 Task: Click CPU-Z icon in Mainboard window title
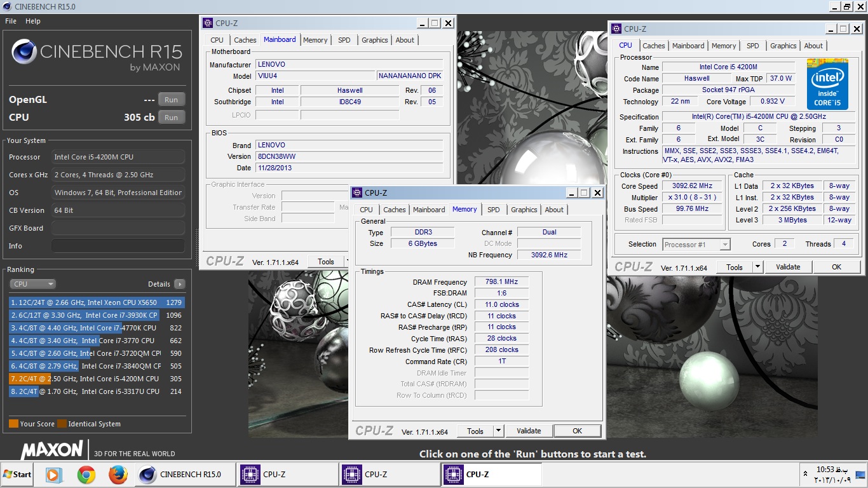(208, 23)
